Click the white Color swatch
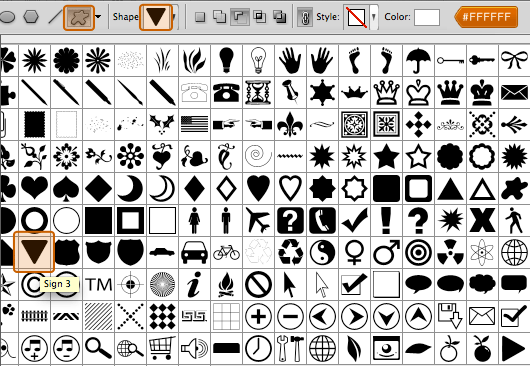Image resolution: width=530 pixels, height=366 pixels. [x=427, y=17]
